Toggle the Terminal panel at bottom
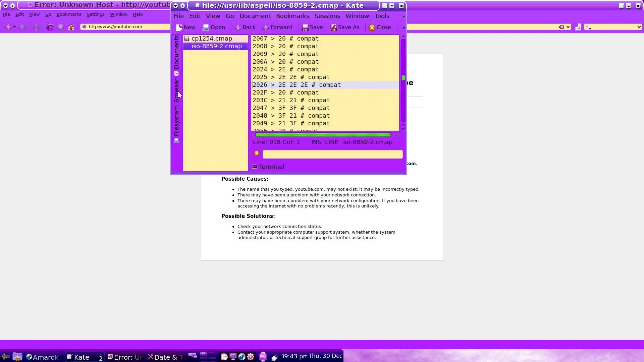 pos(268,167)
